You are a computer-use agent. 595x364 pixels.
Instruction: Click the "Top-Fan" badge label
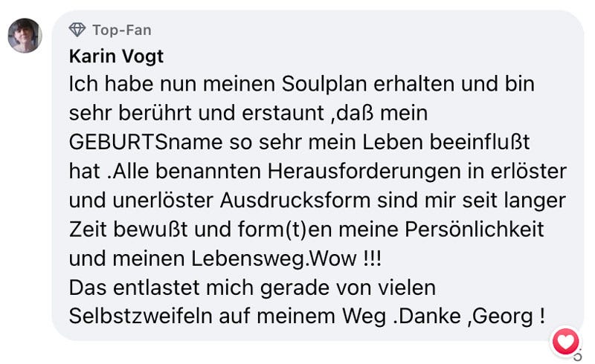[x=121, y=30]
